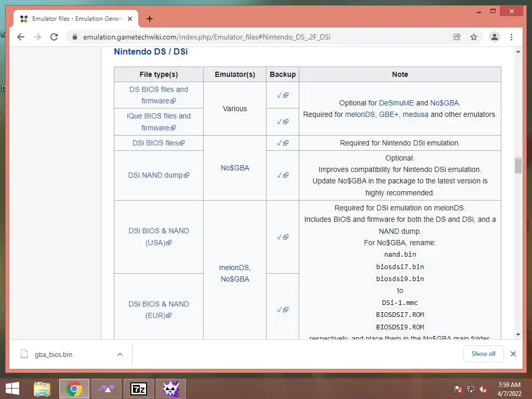Click the browser forward arrow
This screenshot has height=399, width=532.
pos(37,37)
